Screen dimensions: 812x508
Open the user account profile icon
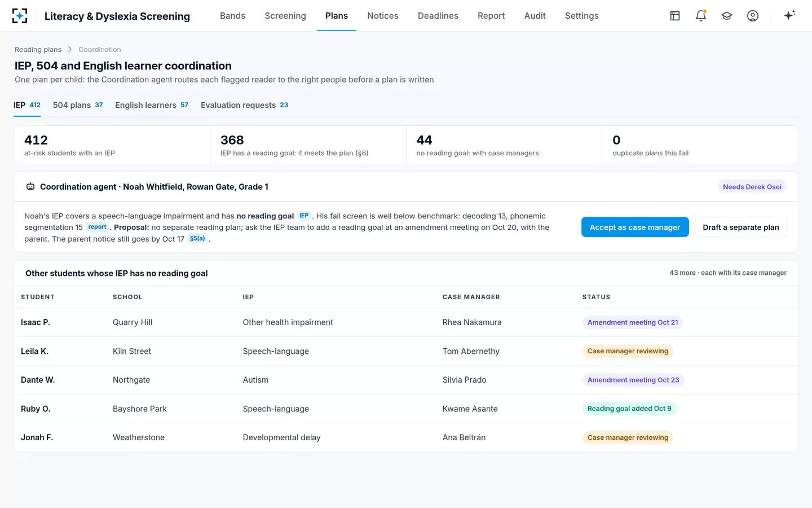click(753, 16)
